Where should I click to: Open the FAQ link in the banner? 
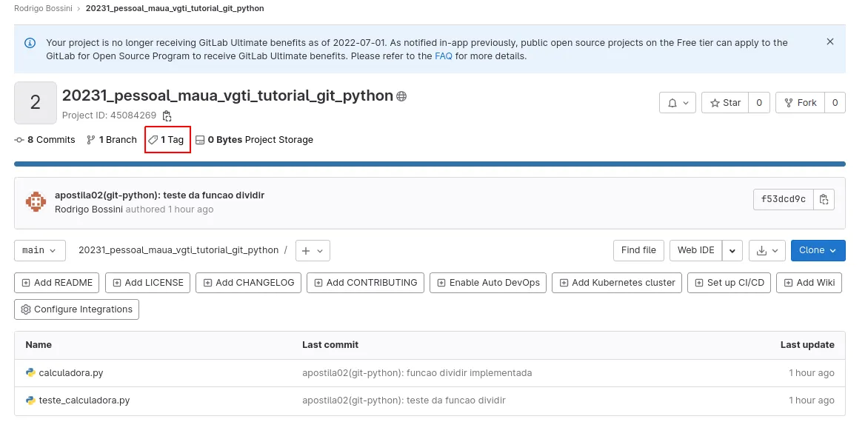pyautogui.click(x=444, y=56)
